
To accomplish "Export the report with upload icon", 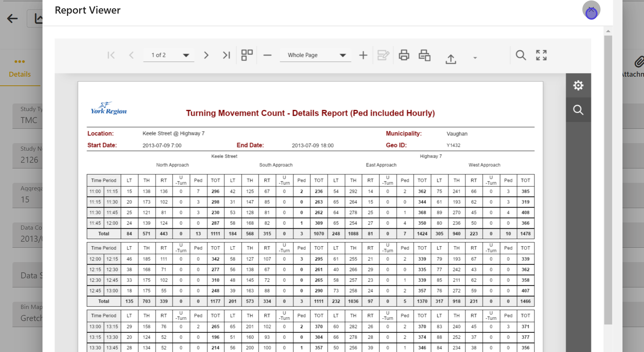I will tap(451, 59).
